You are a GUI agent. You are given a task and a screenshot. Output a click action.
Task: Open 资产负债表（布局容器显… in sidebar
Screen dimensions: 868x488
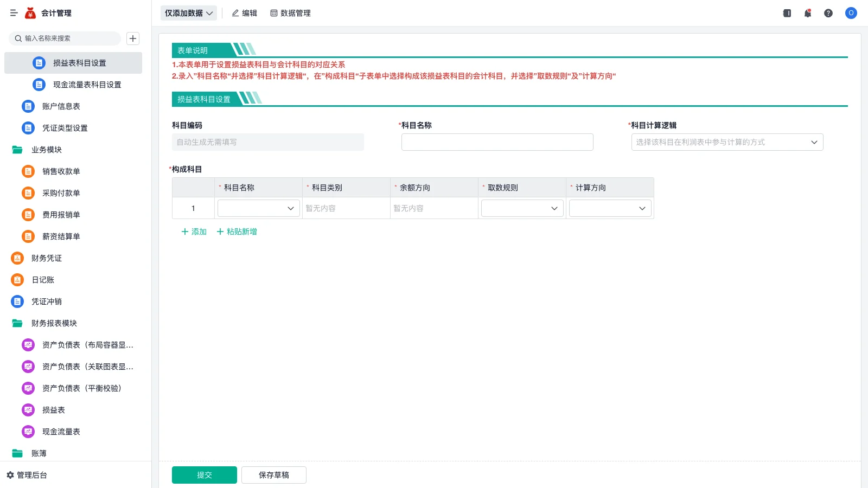click(73, 345)
